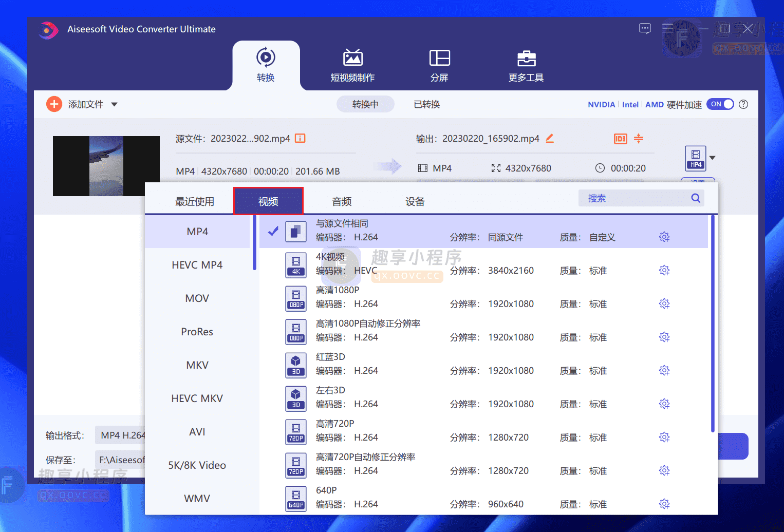The height and width of the screenshot is (532, 784).
Task: Edit output file name with pencil icon
Action: 550,138
